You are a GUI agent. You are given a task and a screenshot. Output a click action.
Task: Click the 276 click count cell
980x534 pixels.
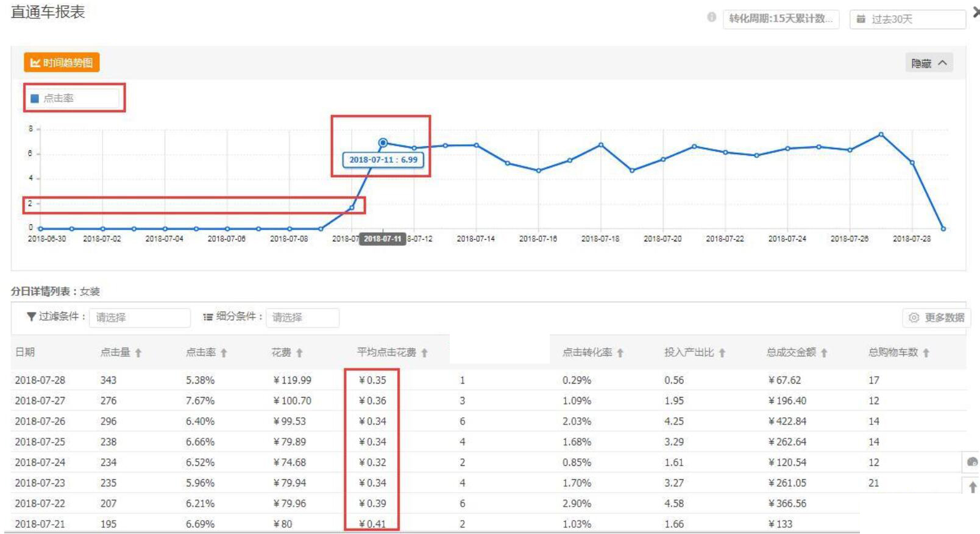coord(108,401)
